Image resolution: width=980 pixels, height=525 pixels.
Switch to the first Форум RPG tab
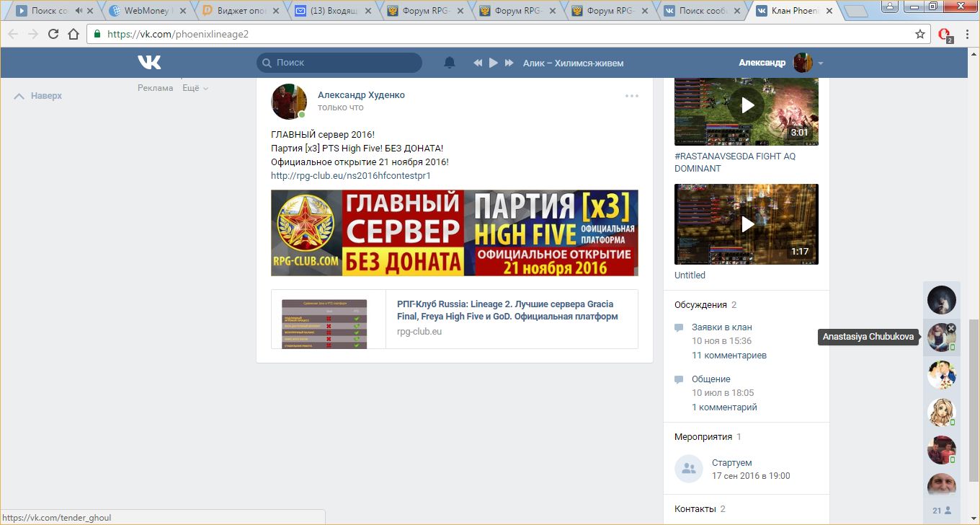(x=424, y=11)
